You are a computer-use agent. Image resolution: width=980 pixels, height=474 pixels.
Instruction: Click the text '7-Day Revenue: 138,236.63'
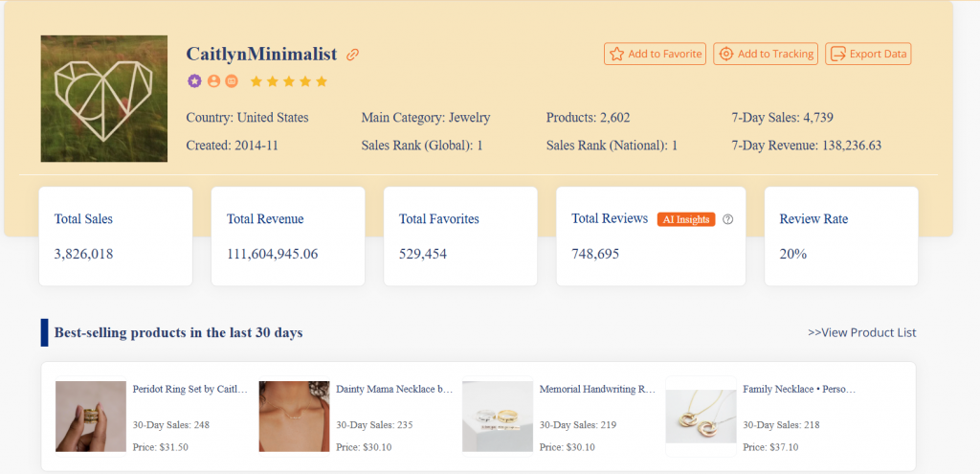(807, 146)
